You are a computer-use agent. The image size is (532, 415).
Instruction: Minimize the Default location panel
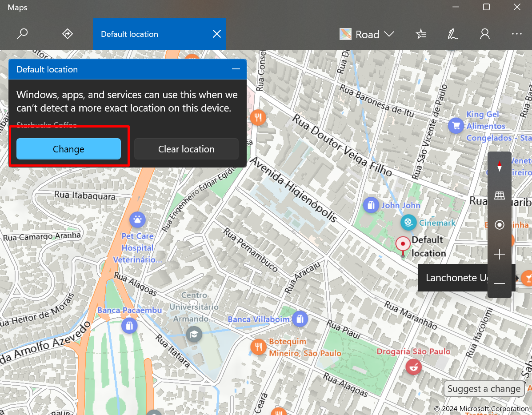(x=236, y=69)
